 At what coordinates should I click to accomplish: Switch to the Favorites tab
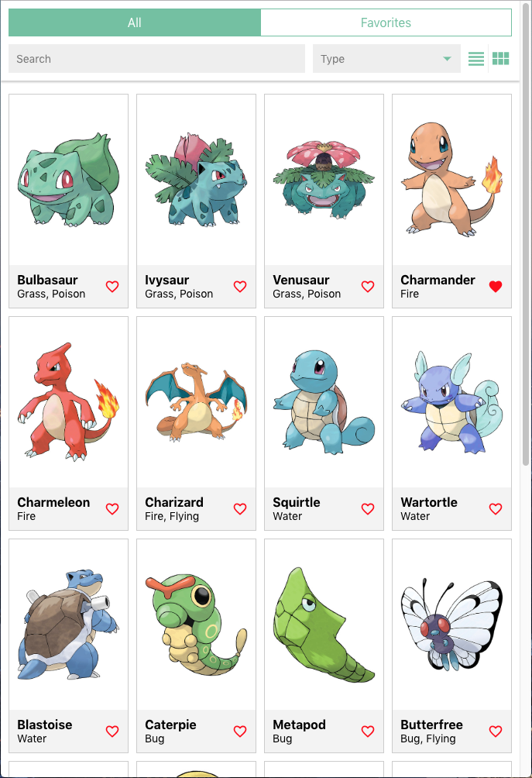point(386,22)
